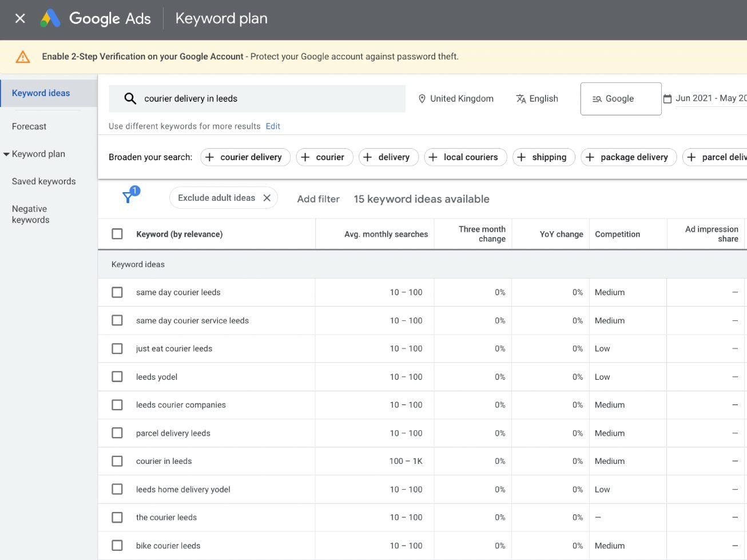
Task: Click the search network icon beside Google
Action: (x=597, y=99)
